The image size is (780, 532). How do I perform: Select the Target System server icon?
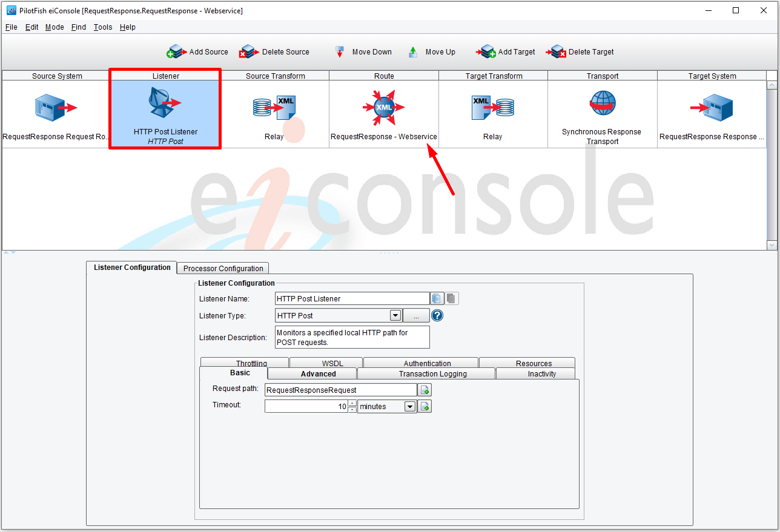pyautogui.click(x=712, y=108)
